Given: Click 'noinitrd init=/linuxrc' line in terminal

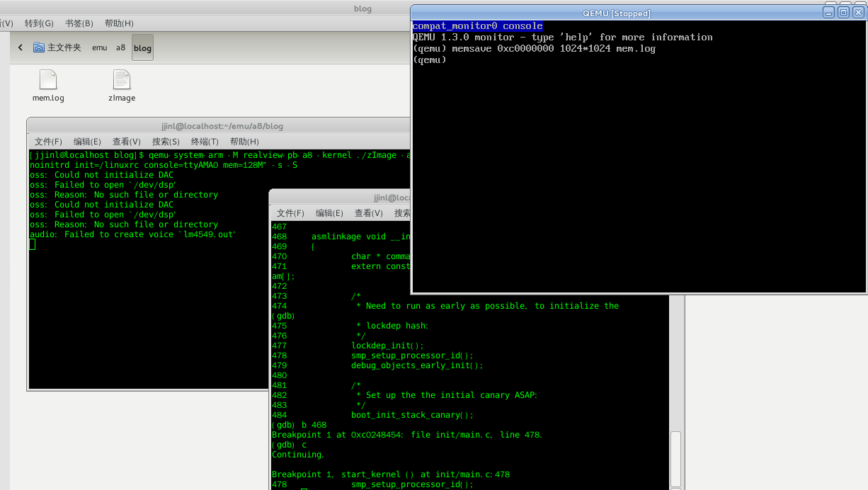Looking at the screenshot, I should [164, 165].
